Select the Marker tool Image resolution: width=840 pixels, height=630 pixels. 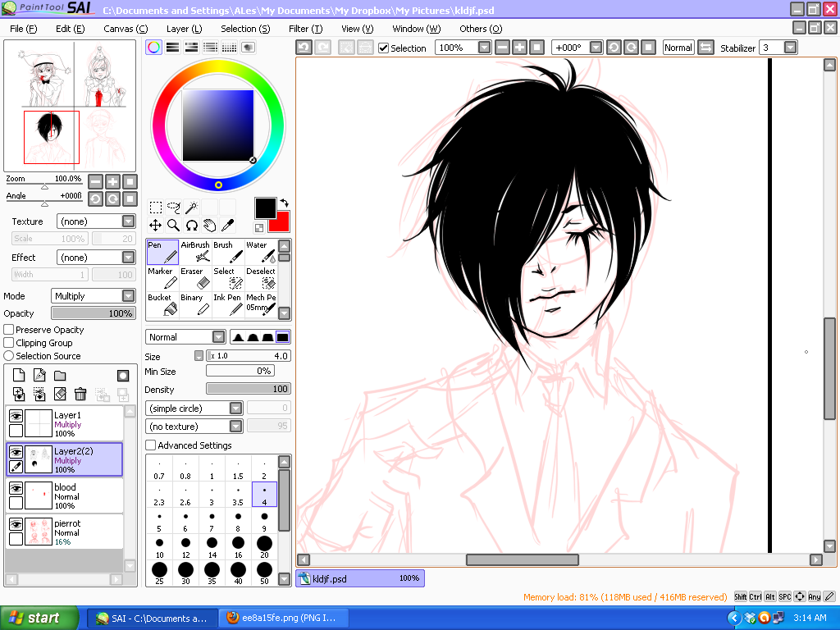coord(161,279)
